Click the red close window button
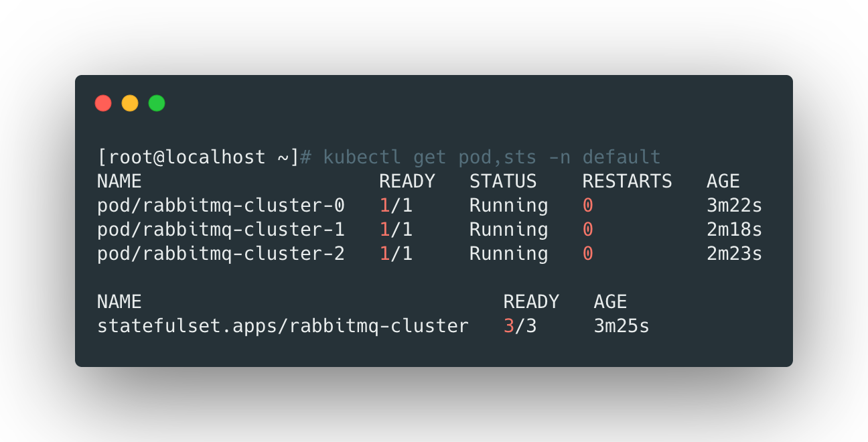Screen dimensions: 868x442 point(103,103)
